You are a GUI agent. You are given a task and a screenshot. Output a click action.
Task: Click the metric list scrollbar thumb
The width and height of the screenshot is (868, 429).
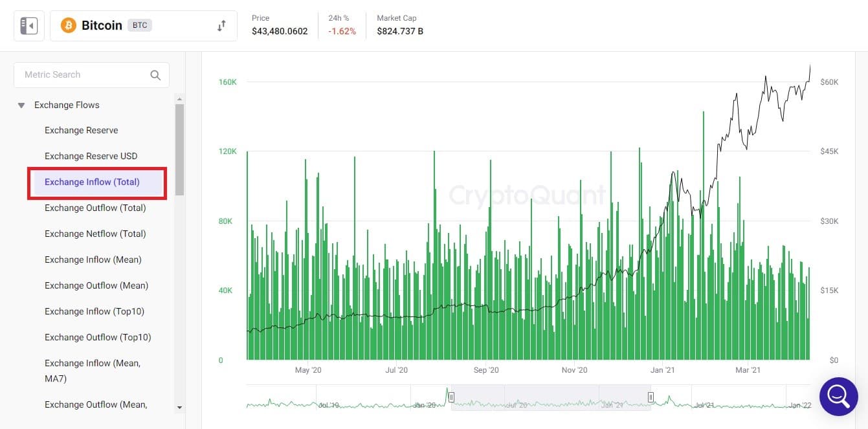coord(180,149)
